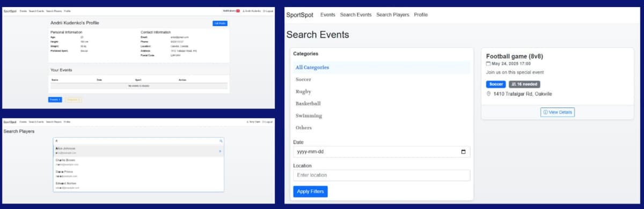Click the location pin icon beside 1410 Trafalgar Rd
The image size is (644, 209).
tap(488, 94)
